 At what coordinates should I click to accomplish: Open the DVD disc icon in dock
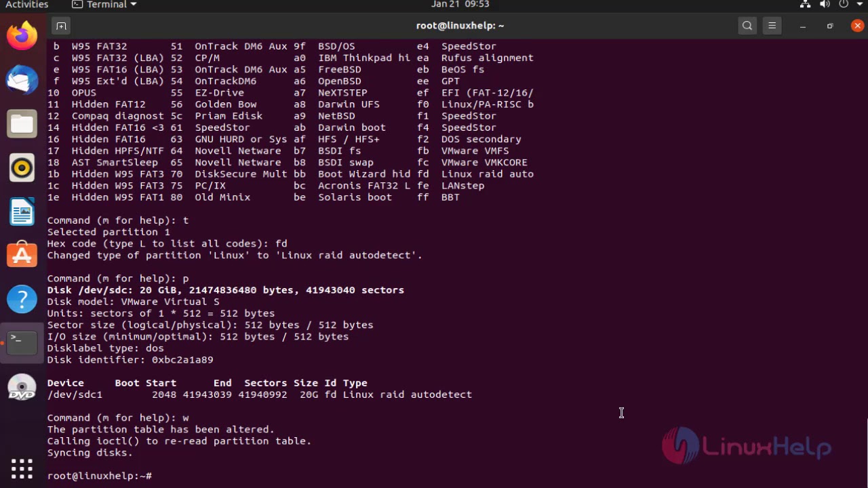pyautogui.click(x=22, y=388)
